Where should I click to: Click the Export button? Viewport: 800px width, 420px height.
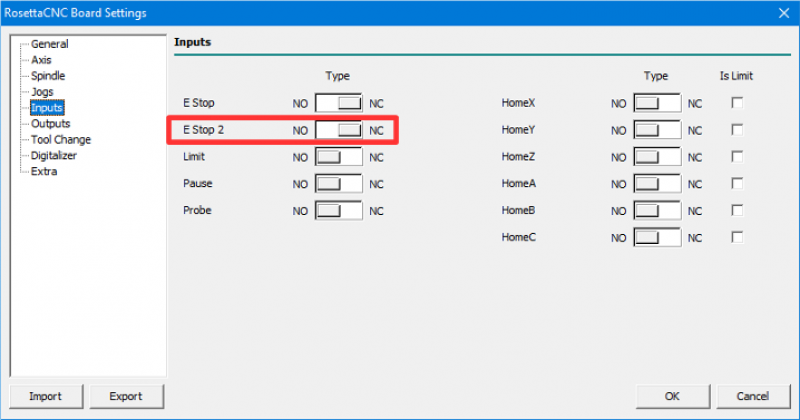click(126, 396)
